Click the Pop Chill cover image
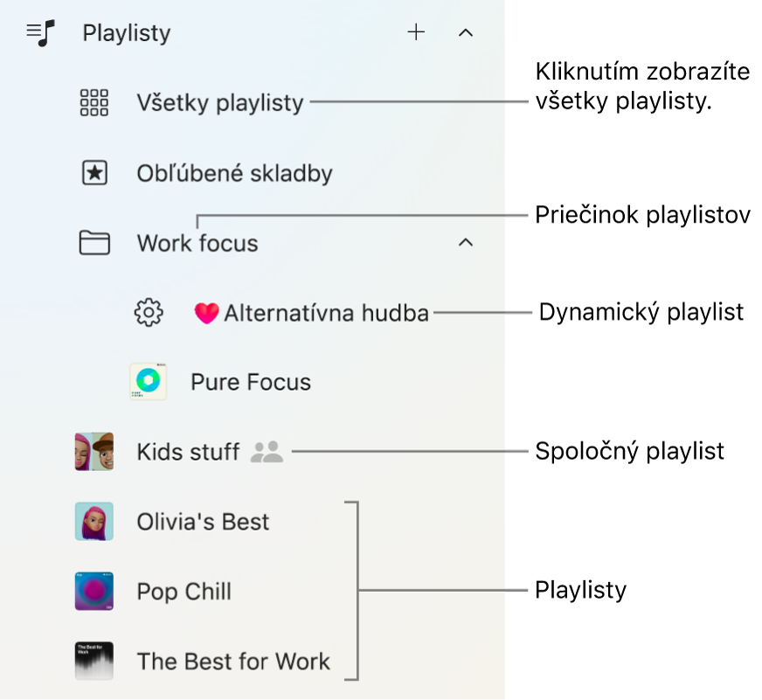The image size is (762, 700). click(x=94, y=592)
